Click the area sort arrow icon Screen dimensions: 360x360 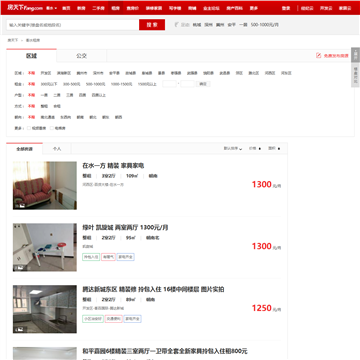click(x=279, y=149)
